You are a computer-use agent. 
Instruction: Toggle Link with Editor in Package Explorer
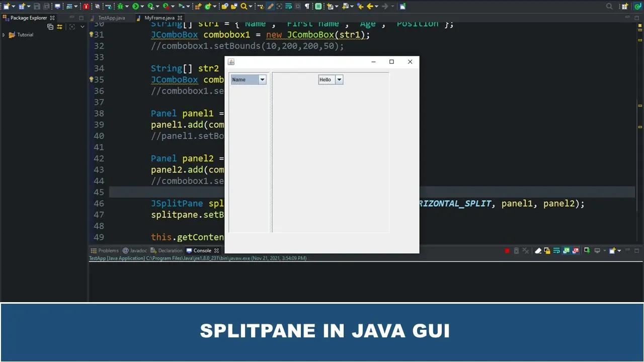click(x=59, y=27)
